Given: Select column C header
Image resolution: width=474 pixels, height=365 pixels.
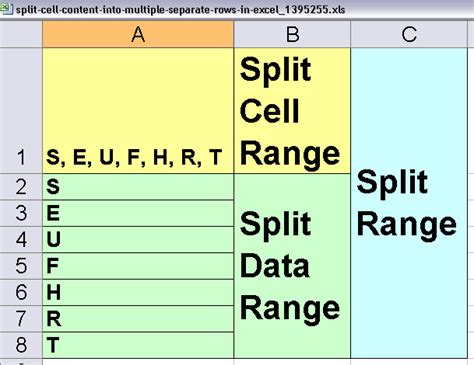Looking at the screenshot, I should (x=409, y=34).
